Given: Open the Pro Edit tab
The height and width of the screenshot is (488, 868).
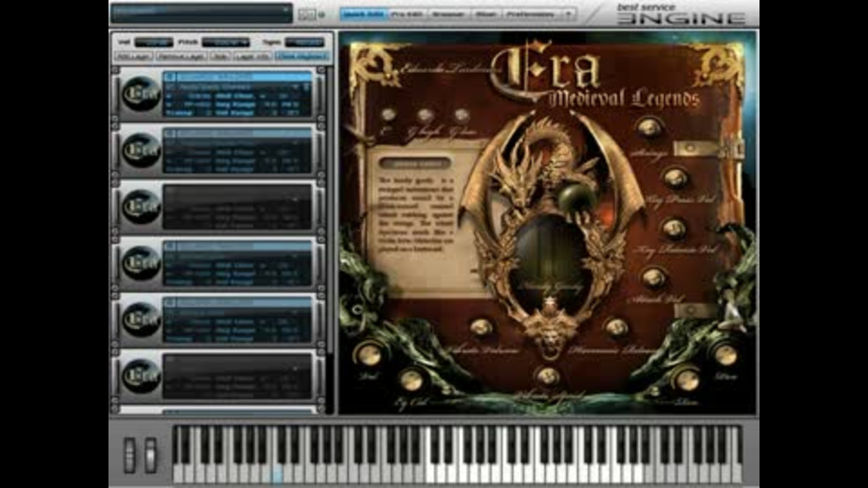Looking at the screenshot, I should point(407,14).
